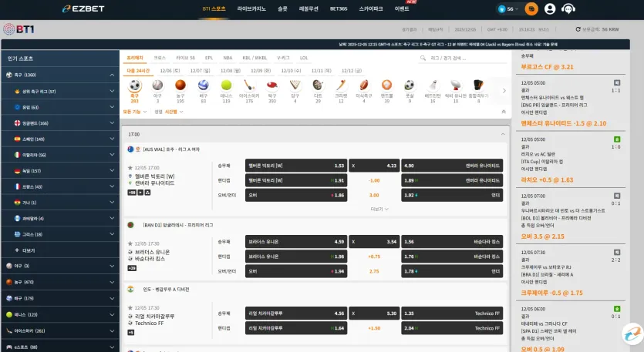Image resolution: width=644 pixels, height=352 pixels.
Task: Collapse the 17:00 time group
Action: [503, 134]
